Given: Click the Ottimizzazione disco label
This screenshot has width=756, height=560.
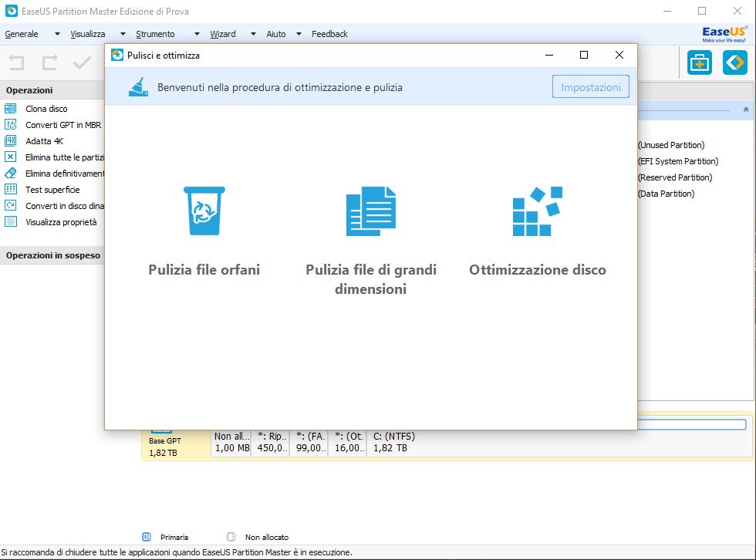Looking at the screenshot, I should coord(537,270).
